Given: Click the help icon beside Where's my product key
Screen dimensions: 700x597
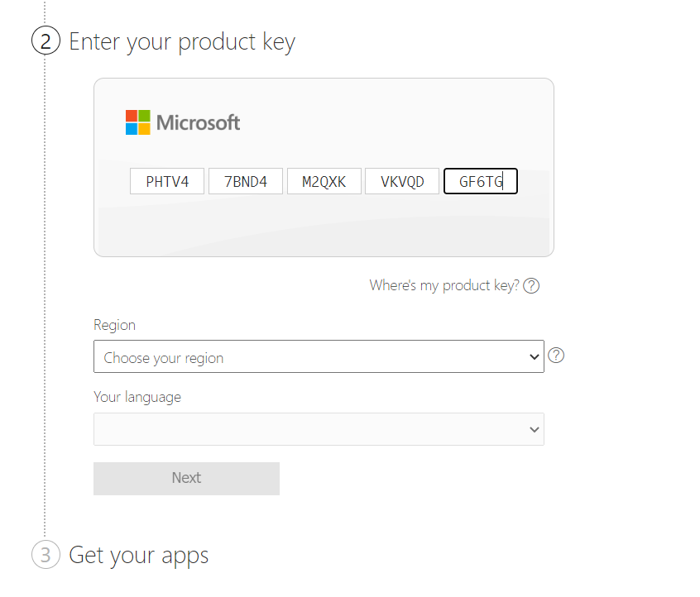Looking at the screenshot, I should click(532, 286).
